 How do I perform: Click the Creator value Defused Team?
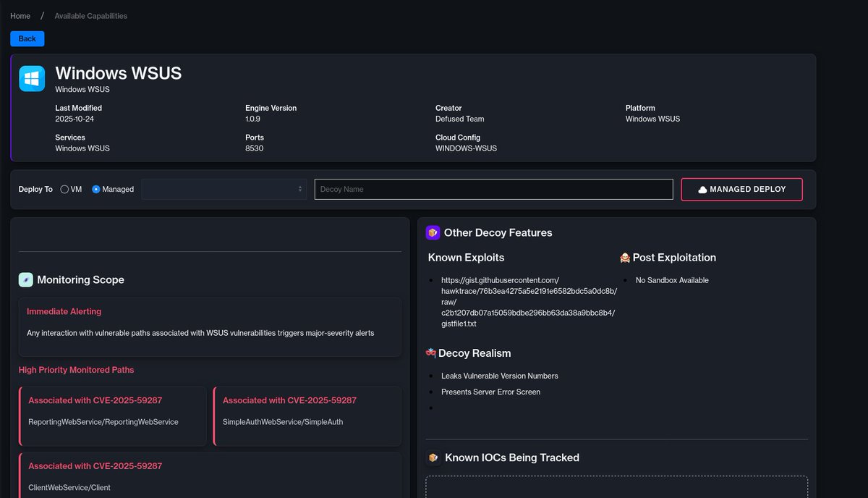coord(459,119)
